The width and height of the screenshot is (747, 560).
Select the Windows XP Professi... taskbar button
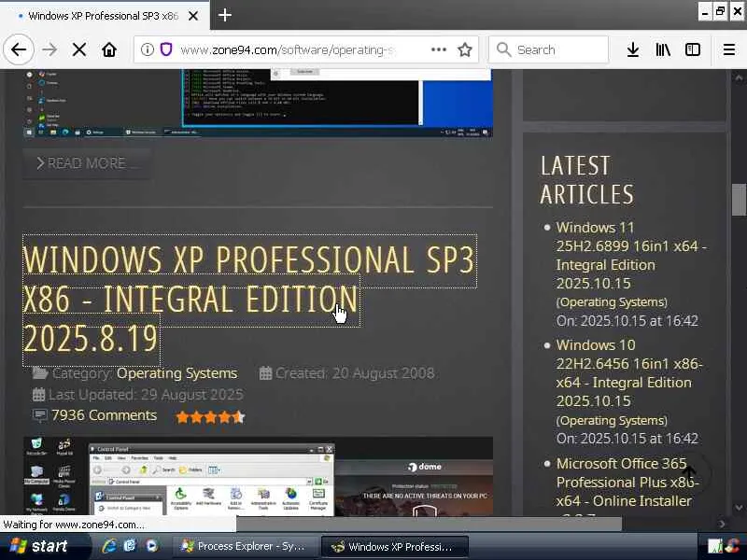395,546
